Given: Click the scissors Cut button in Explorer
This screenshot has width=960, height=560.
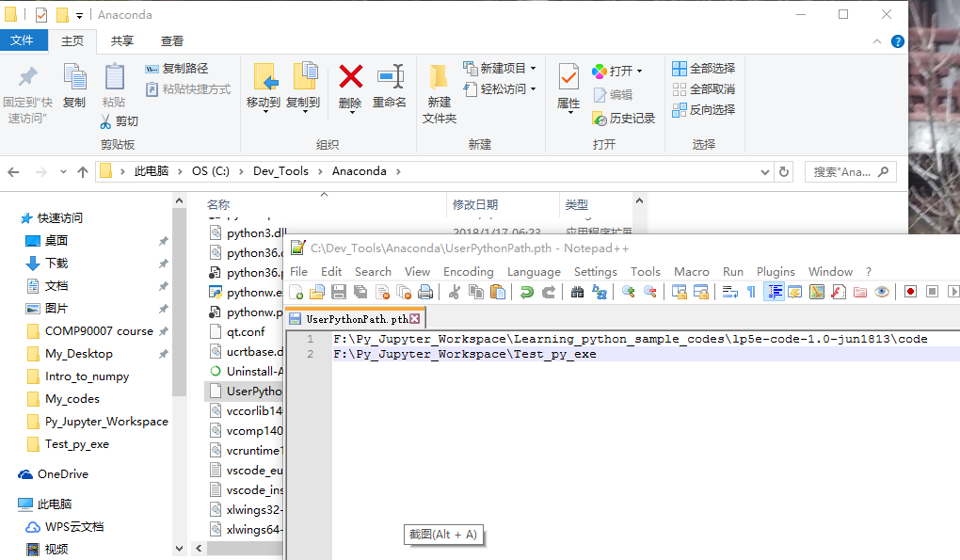Looking at the screenshot, I should coord(120,121).
